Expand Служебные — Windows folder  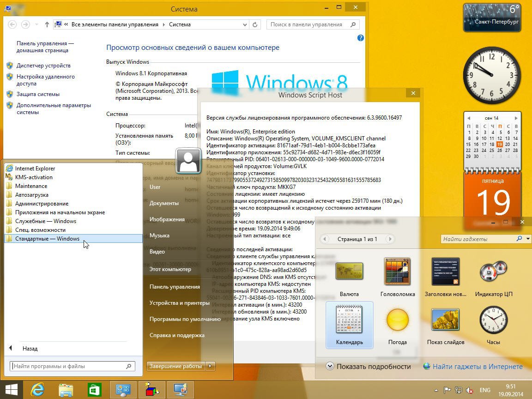pos(73,221)
